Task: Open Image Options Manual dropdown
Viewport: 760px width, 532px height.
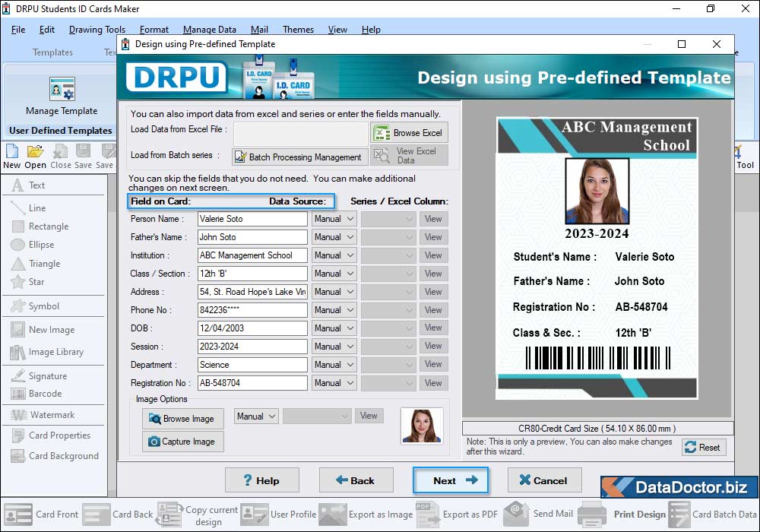Action: pyautogui.click(x=256, y=416)
